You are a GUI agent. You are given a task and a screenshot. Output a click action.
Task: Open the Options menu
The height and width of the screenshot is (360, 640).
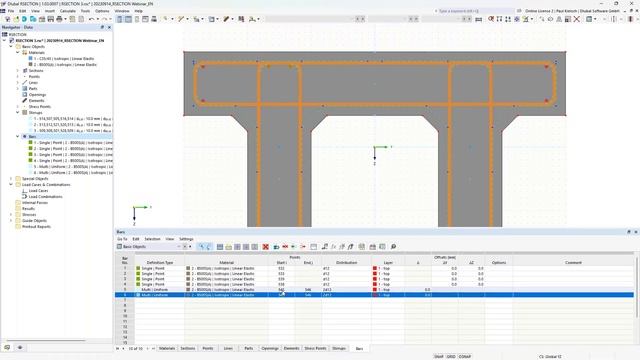[102, 11]
